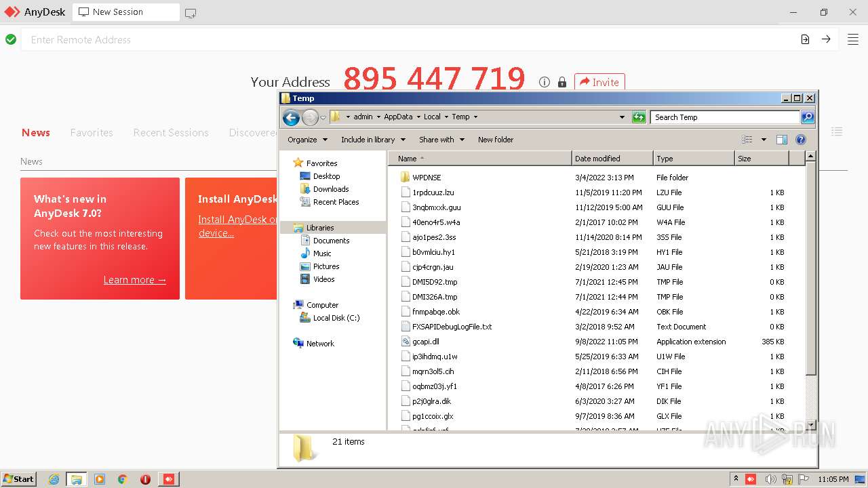
Task: Select Documents library
Action: 331,241
